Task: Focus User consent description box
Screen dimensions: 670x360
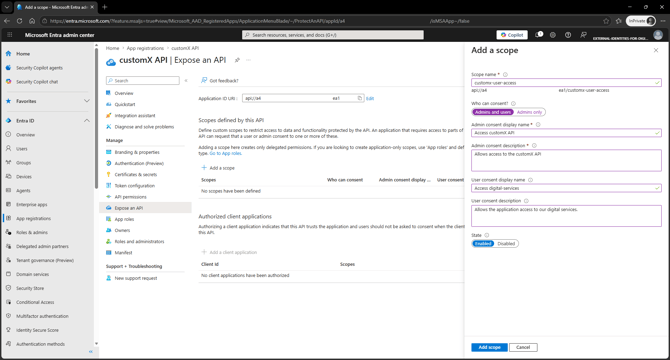Action: point(566,216)
